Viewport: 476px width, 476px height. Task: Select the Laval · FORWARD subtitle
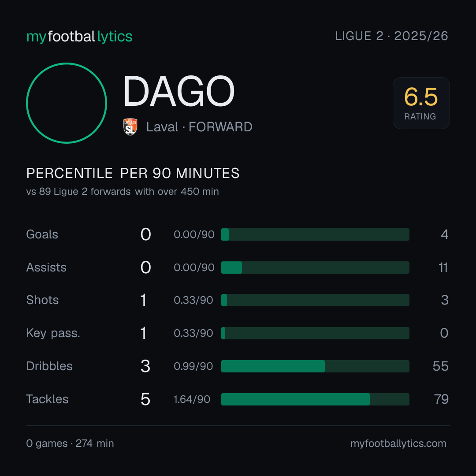click(x=199, y=127)
